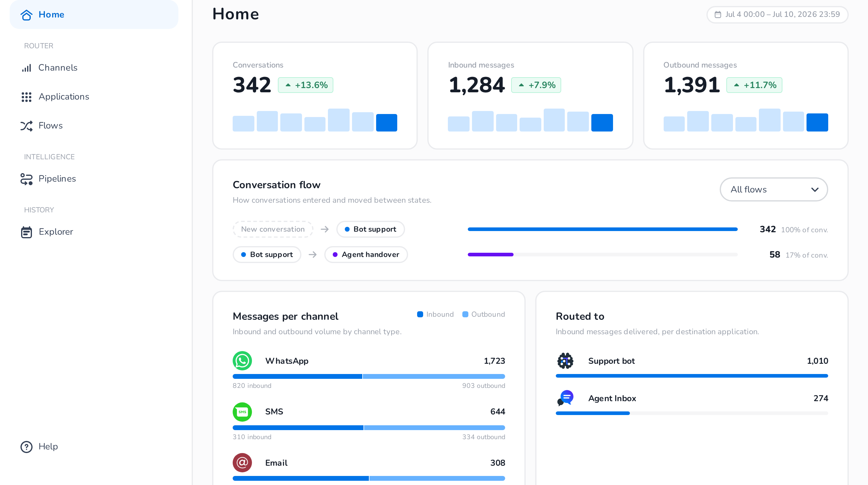Open the Home menu item

(x=94, y=14)
